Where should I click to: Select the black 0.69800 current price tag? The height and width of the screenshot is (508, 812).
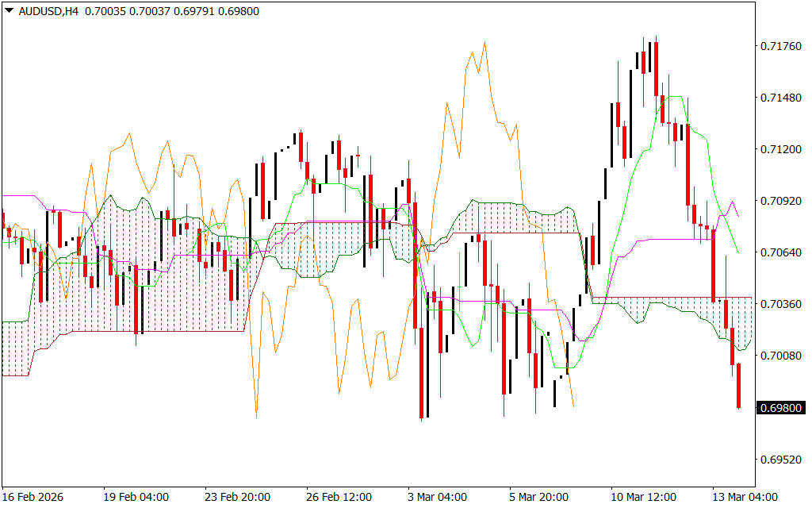(x=782, y=408)
